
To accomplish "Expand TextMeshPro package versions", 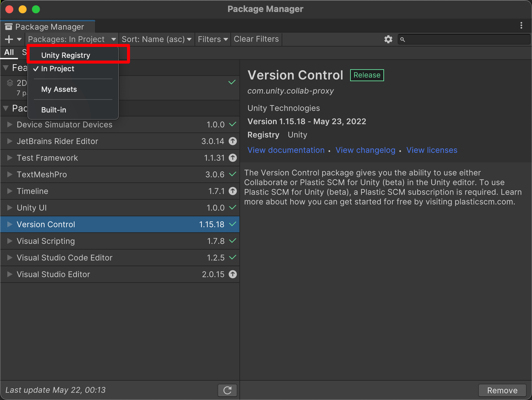I will click(10, 174).
